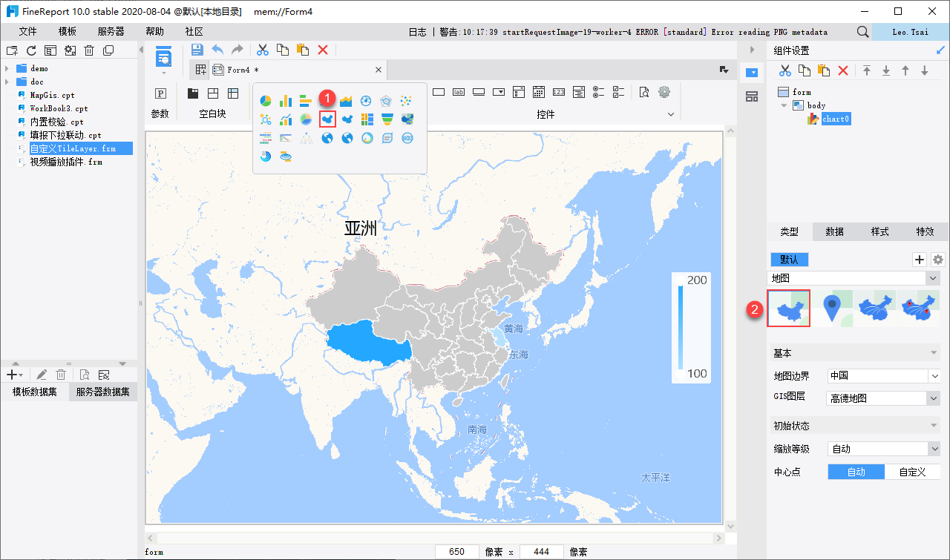Open the search in top bar
Screen dimensions: 950x560
click(862, 32)
